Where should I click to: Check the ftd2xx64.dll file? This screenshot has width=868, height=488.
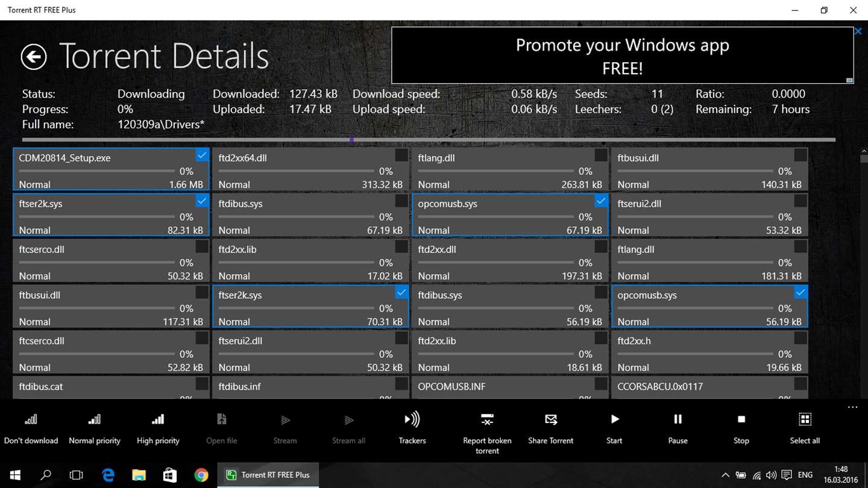pyautogui.click(x=401, y=155)
